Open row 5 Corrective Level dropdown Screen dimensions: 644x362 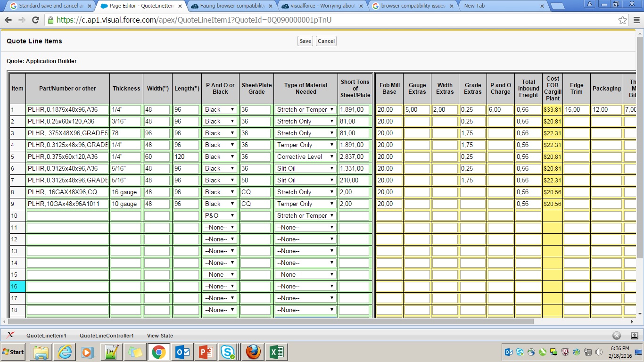305,156
